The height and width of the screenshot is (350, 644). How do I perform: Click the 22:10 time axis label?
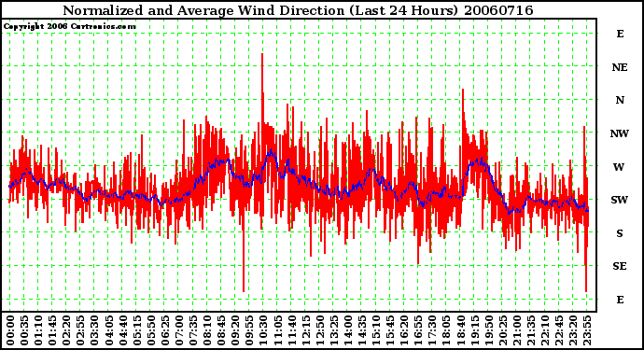545,330
